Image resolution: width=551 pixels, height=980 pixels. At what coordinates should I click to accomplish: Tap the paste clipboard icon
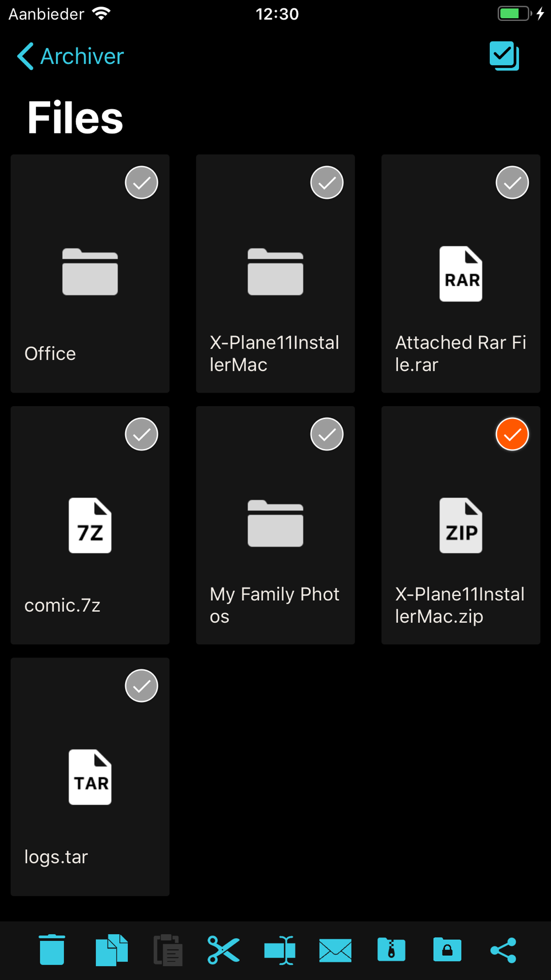pyautogui.click(x=168, y=950)
